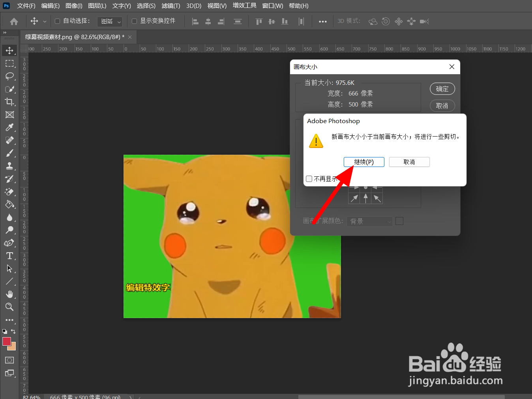Select the Eraser tool

point(9,192)
